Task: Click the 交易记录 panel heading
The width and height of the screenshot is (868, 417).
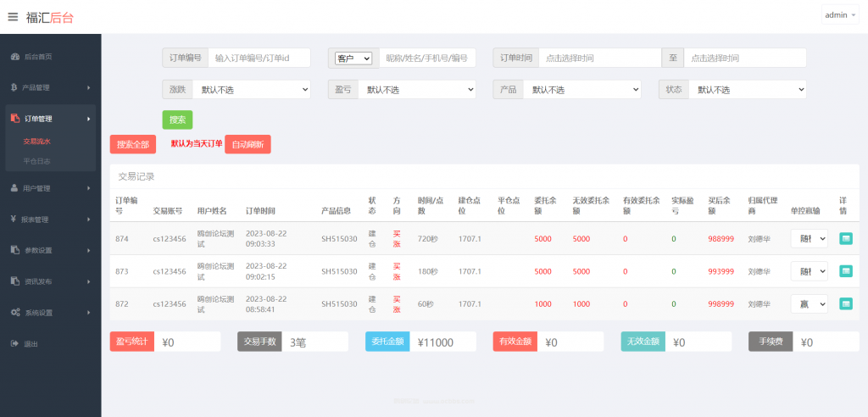Action: coord(136,176)
